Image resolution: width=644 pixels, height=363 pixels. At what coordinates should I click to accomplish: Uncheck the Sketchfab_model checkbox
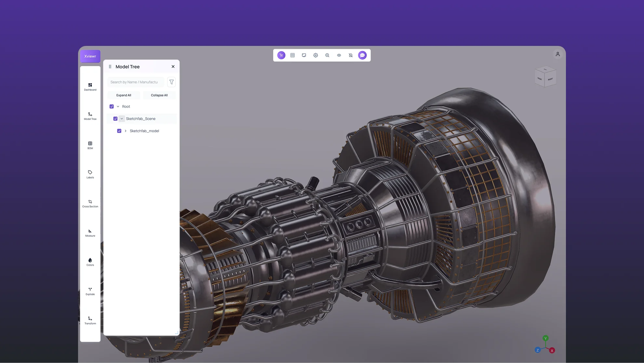pyautogui.click(x=119, y=131)
